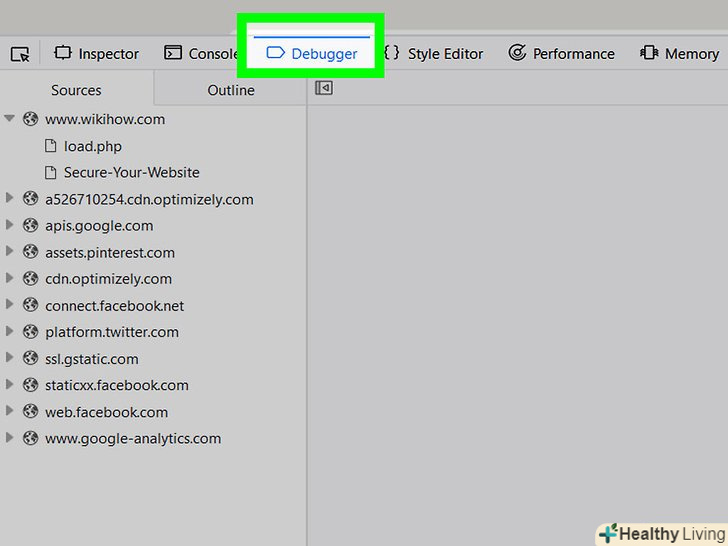The width and height of the screenshot is (728, 546).
Task: Select the a526710254.cdn.optimizely.com label
Action: tap(149, 200)
